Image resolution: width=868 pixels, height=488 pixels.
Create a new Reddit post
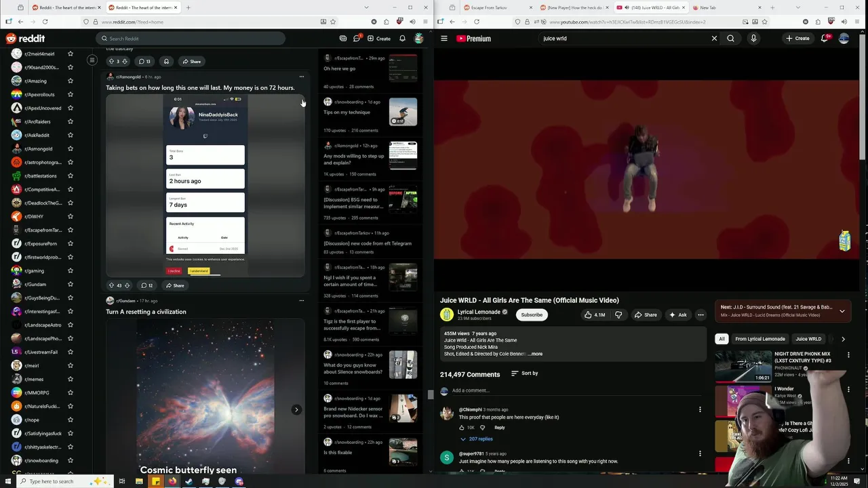[x=379, y=39]
